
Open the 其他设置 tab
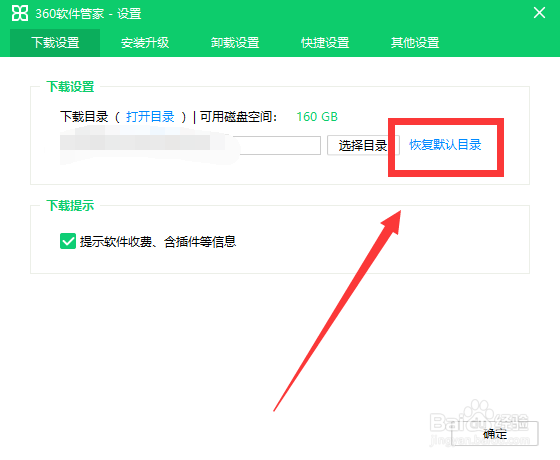(415, 42)
